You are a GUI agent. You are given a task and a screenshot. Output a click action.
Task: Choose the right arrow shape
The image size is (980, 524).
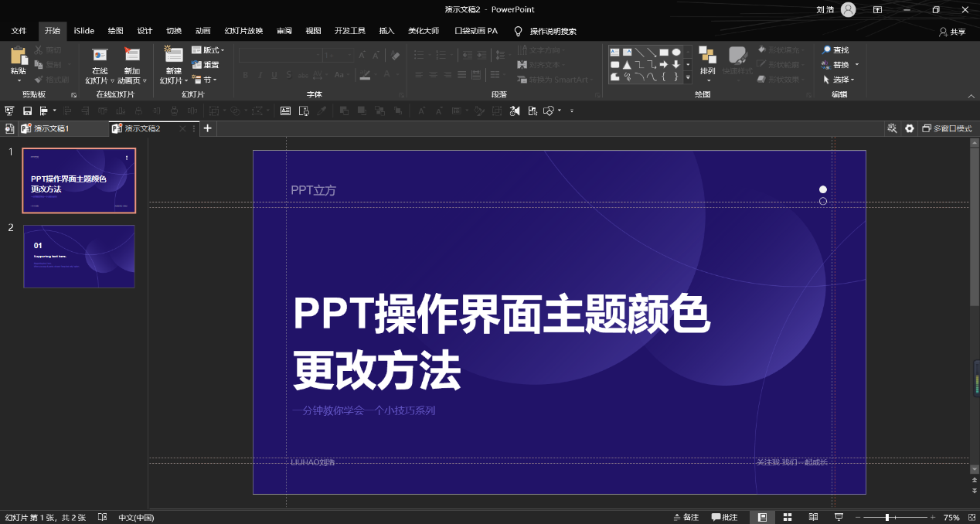tap(664, 65)
